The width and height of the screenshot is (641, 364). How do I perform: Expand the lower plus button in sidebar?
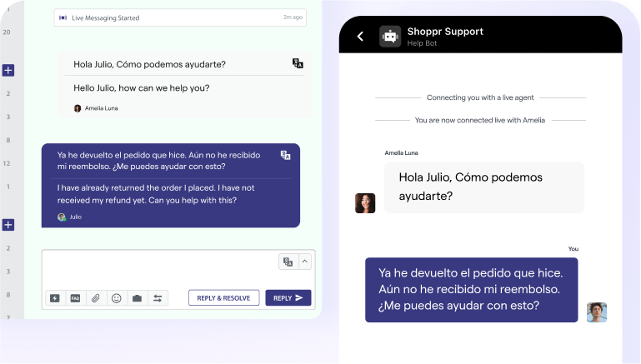[8, 225]
